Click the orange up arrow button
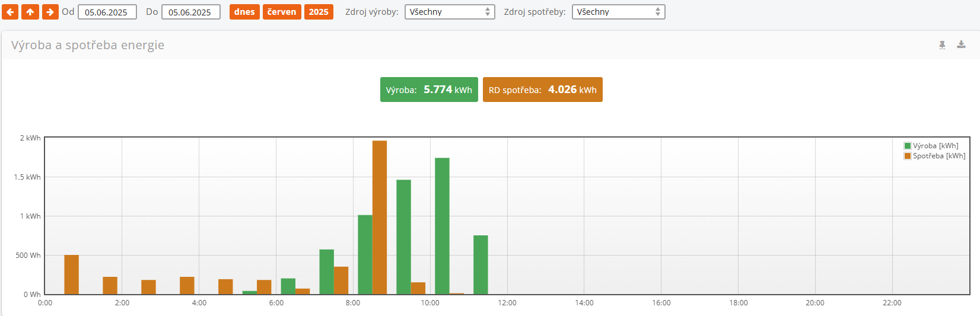The width and height of the screenshot is (980, 316). 30,12
